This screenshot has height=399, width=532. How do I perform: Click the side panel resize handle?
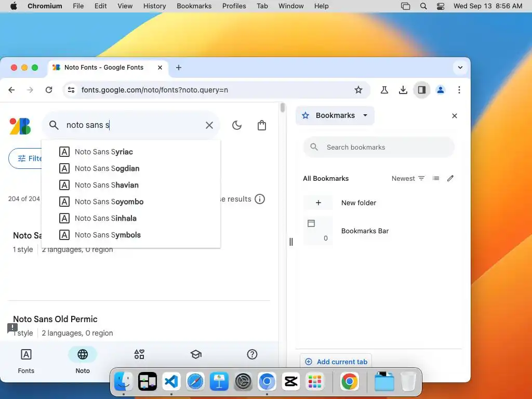pos(291,242)
